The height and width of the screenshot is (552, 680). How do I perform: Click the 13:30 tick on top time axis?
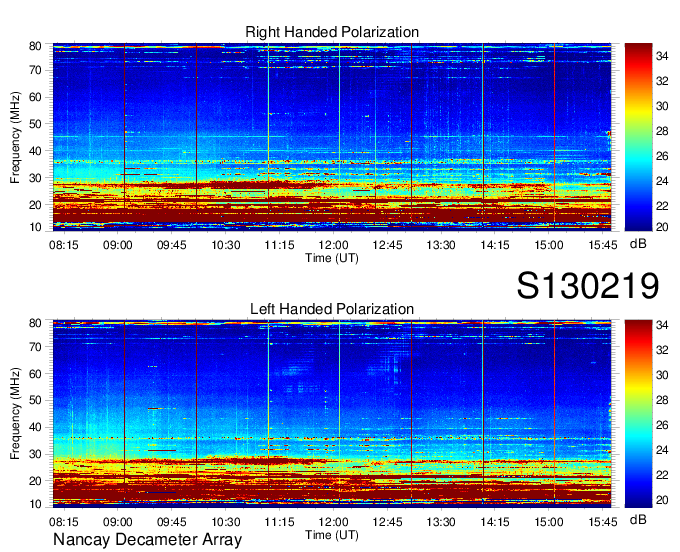[441, 245]
